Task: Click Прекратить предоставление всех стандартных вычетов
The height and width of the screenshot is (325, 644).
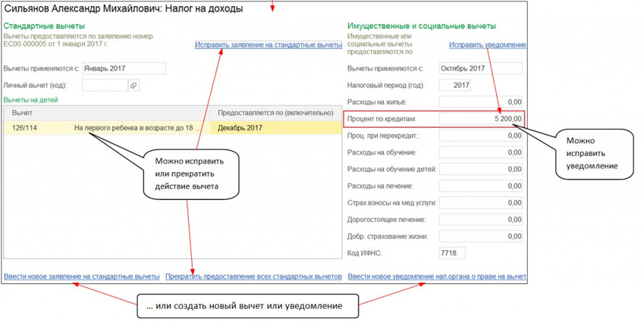Action: (253, 277)
